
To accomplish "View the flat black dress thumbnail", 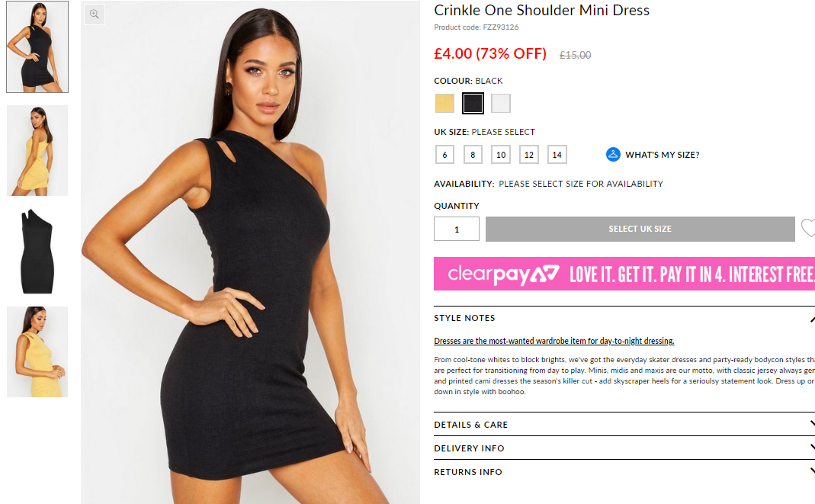I will tap(37, 251).
